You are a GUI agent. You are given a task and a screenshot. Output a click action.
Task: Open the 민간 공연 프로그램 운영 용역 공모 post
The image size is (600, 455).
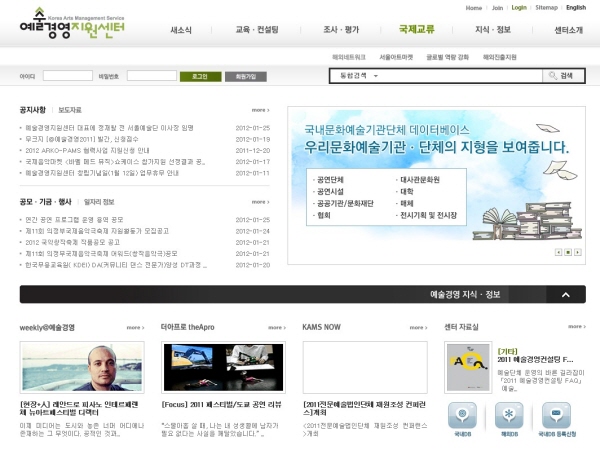click(74, 220)
